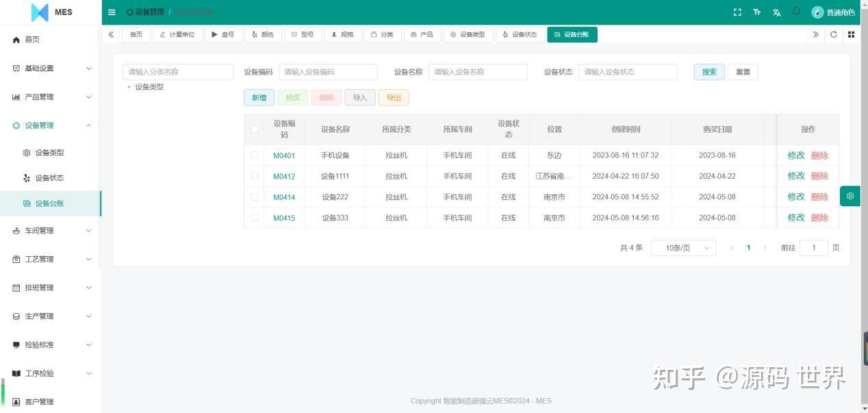
Task: Open the floating gear settings panel
Action: [850, 196]
